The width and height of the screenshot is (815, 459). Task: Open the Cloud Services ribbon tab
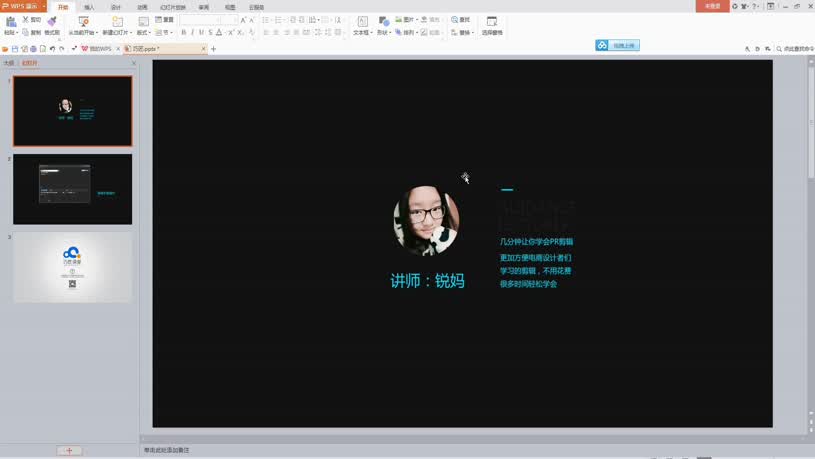coord(257,7)
